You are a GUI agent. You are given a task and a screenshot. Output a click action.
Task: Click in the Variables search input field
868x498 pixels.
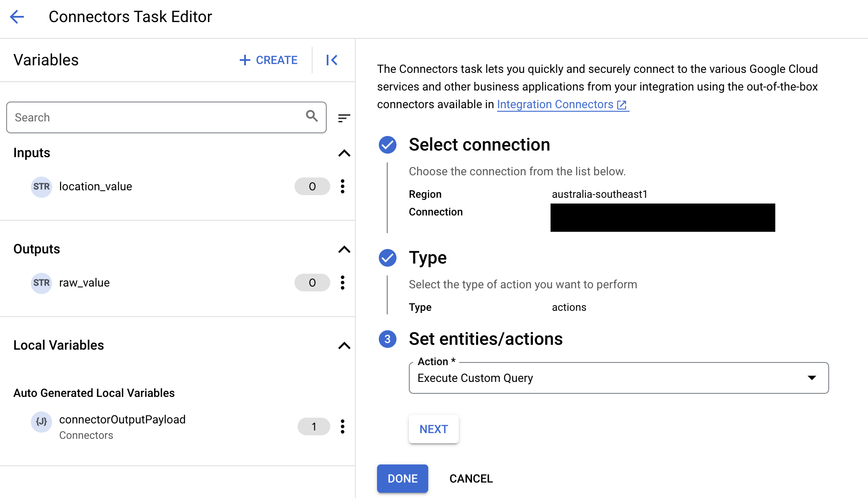point(166,117)
